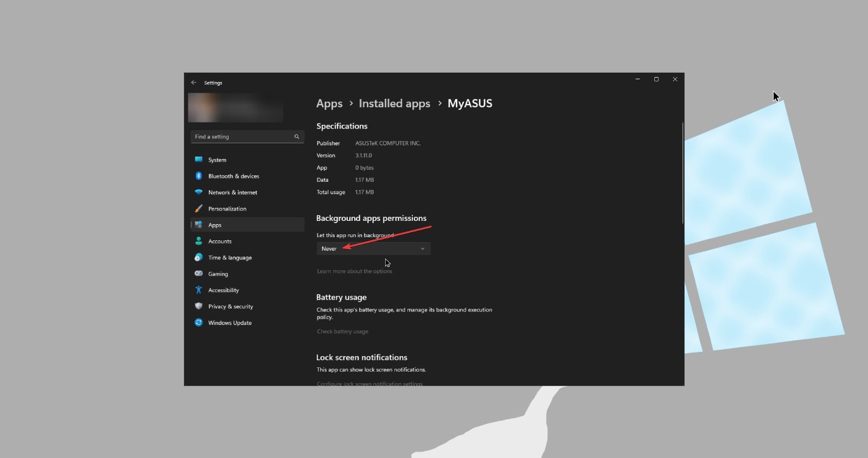Open Accounts menu entry
Viewport: 868px width, 458px height.
click(x=247, y=241)
